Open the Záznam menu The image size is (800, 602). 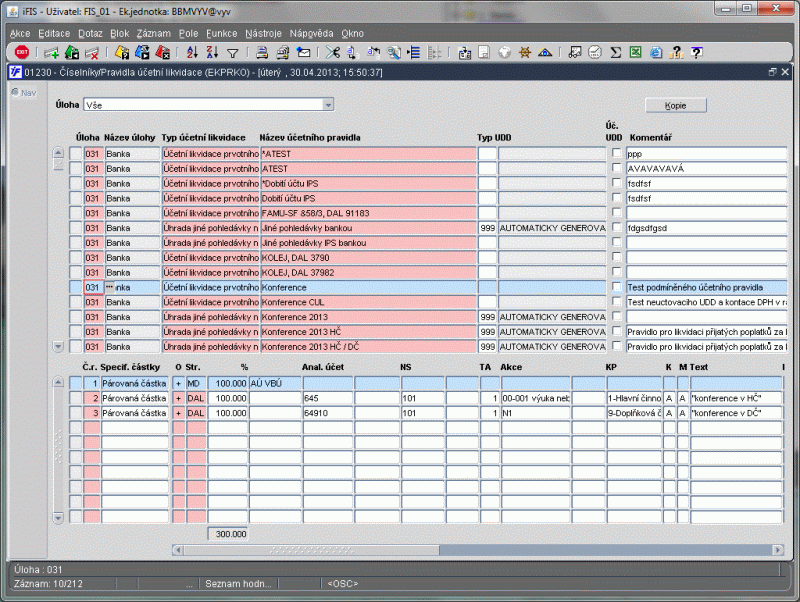(x=154, y=34)
